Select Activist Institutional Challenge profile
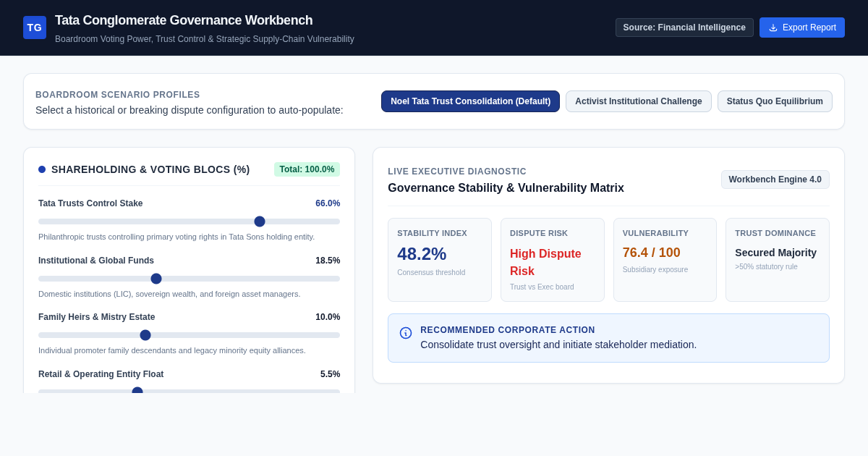 (x=639, y=101)
